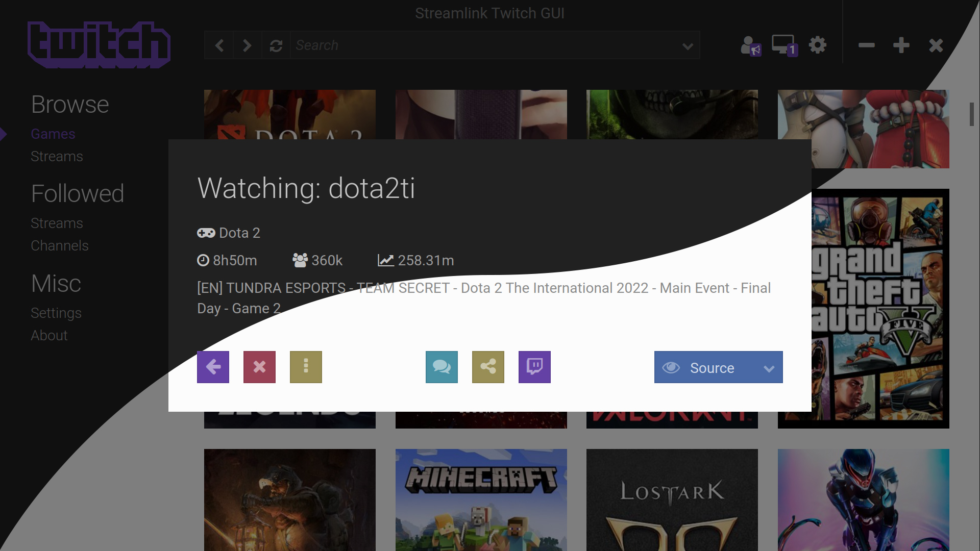The width and height of the screenshot is (980, 551).
Task: Open the search options dropdown chevron
Action: click(688, 46)
